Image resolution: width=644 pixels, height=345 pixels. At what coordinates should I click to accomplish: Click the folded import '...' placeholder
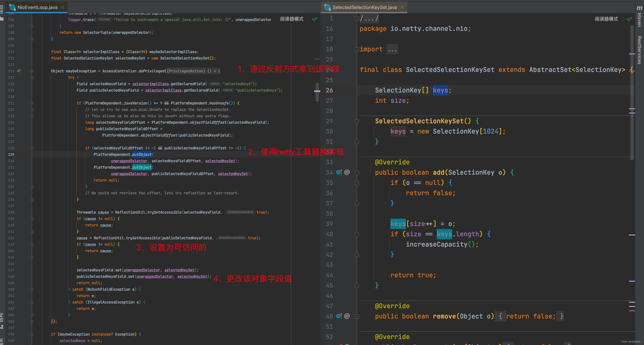coord(392,49)
